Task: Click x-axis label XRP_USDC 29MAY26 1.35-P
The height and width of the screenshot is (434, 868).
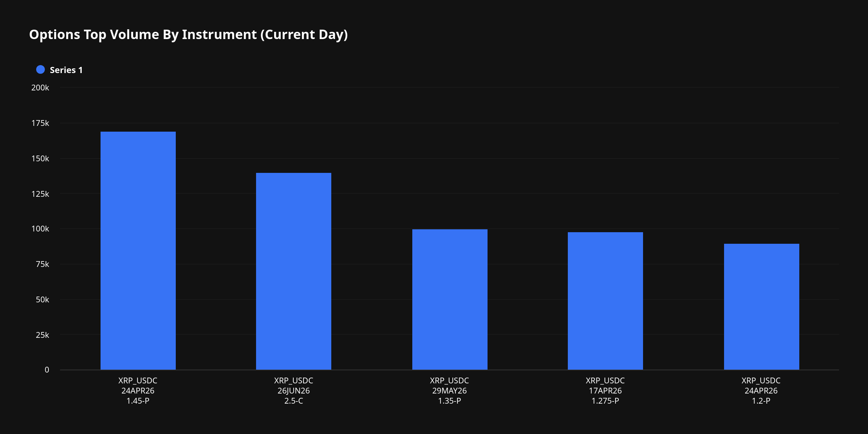Action: [x=449, y=391]
